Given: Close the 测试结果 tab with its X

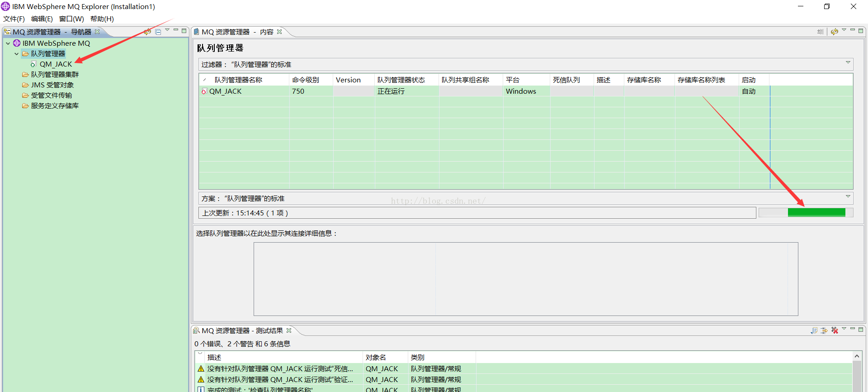Looking at the screenshot, I should coord(289,330).
